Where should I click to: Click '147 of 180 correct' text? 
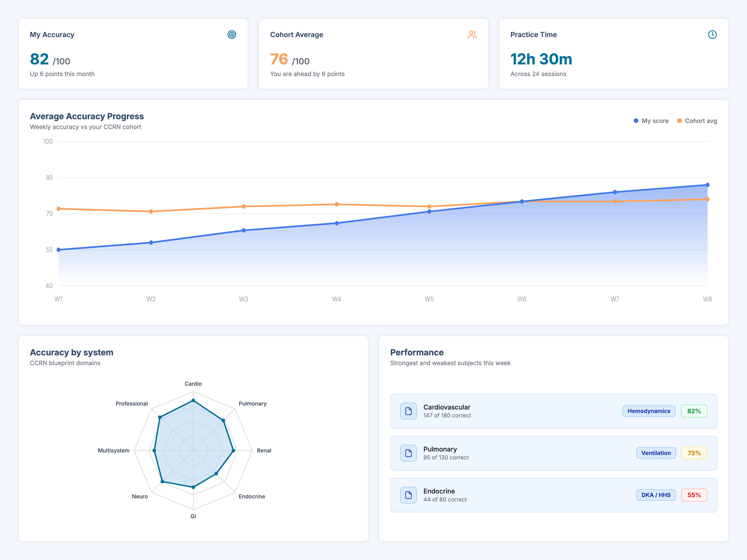(447, 416)
